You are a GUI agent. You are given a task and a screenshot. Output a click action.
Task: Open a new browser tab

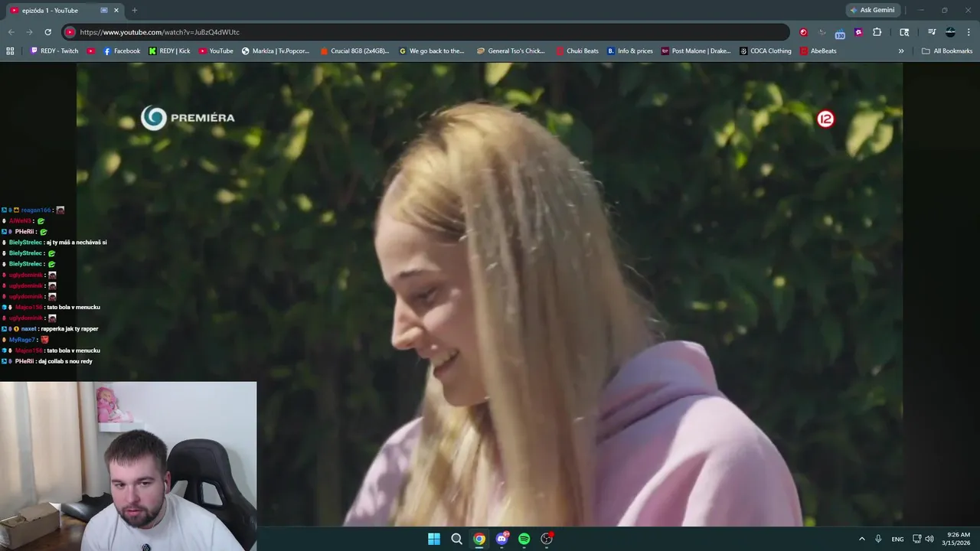tap(135, 11)
